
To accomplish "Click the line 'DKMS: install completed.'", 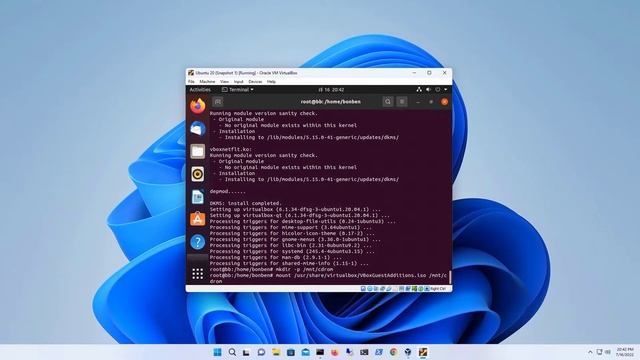I will coord(246,203).
